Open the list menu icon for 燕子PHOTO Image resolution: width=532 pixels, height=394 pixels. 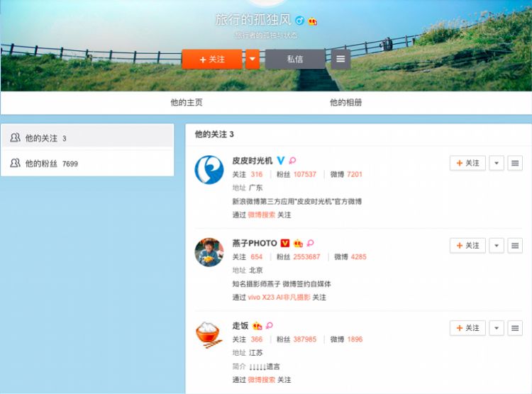click(x=515, y=245)
